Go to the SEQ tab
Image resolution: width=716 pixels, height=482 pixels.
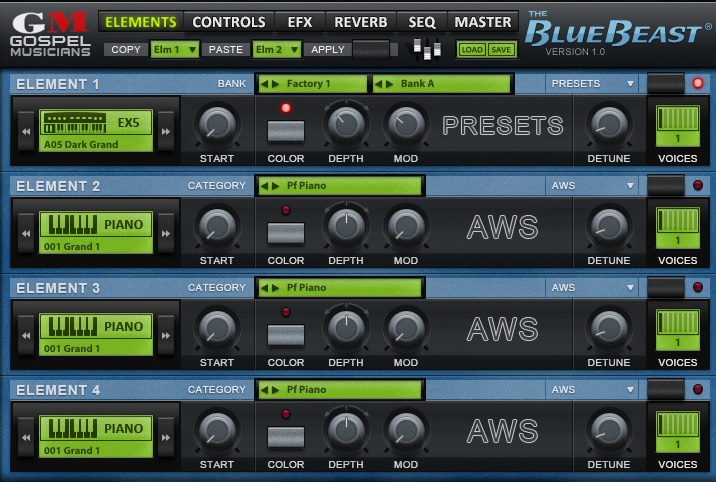[422, 22]
